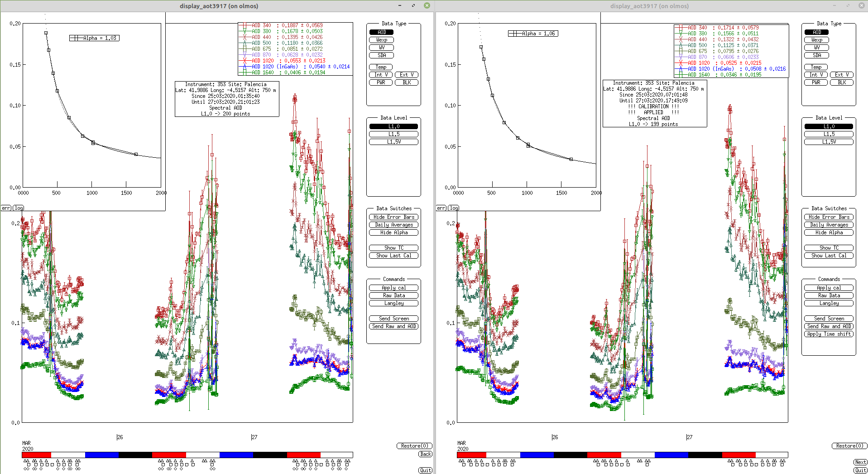Select L1.5 data level in left window
Screen dimensions: 868x474
[393, 134]
